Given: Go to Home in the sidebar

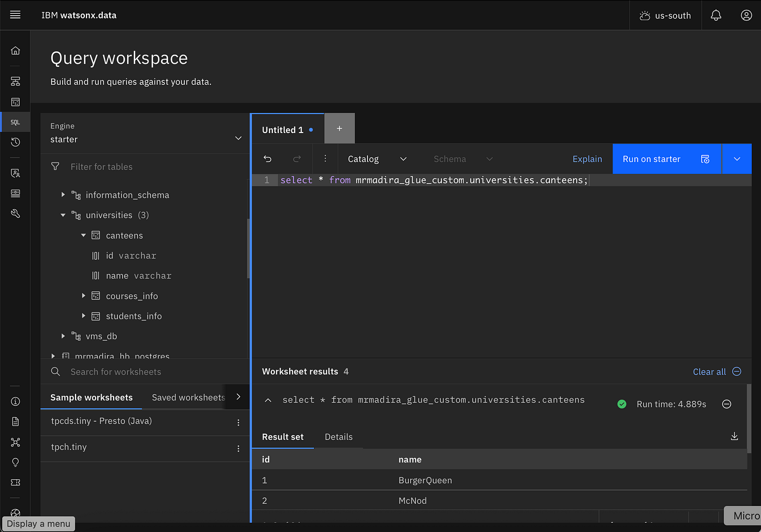Looking at the screenshot, I should (15, 51).
